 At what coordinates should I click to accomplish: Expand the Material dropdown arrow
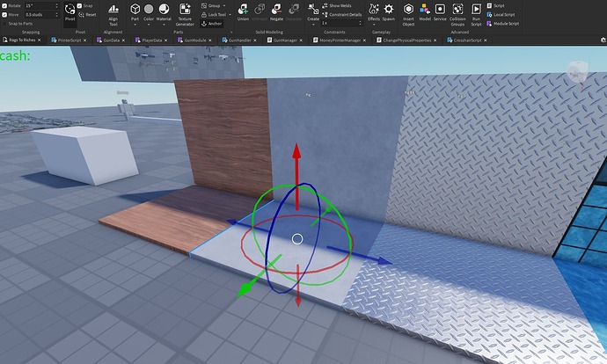coord(164,25)
